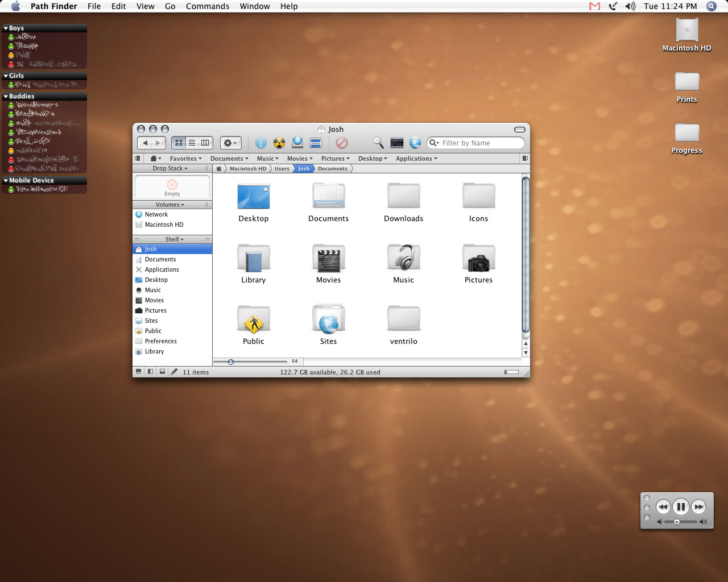Collapse the Buddies group in chat list

(6, 97)
